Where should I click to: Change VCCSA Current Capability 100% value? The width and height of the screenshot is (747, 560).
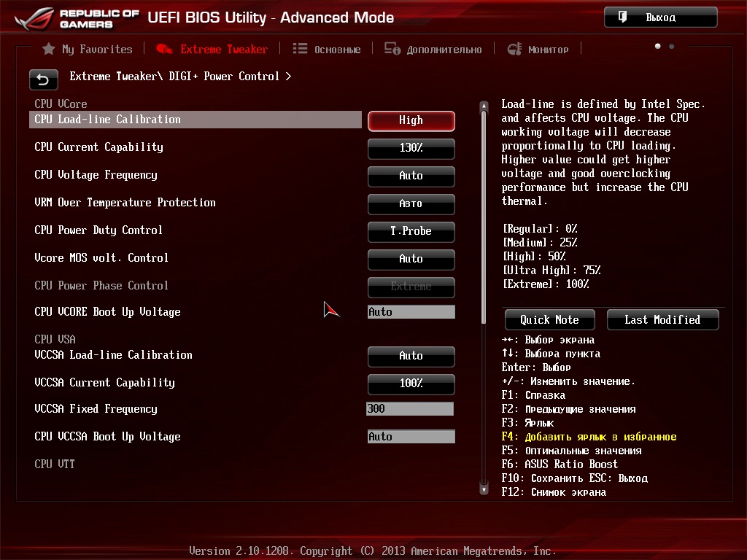pyautogui.click(x=411, y=384)
